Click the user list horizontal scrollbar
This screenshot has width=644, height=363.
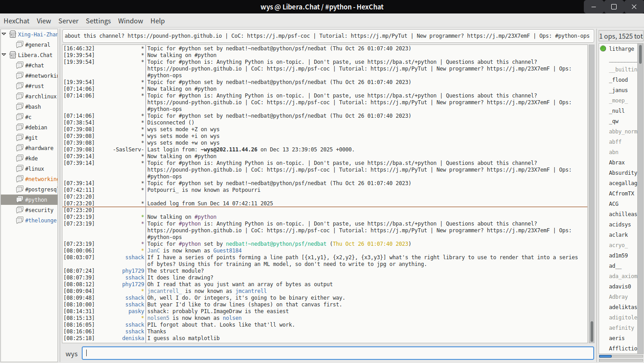click(605, 356)
